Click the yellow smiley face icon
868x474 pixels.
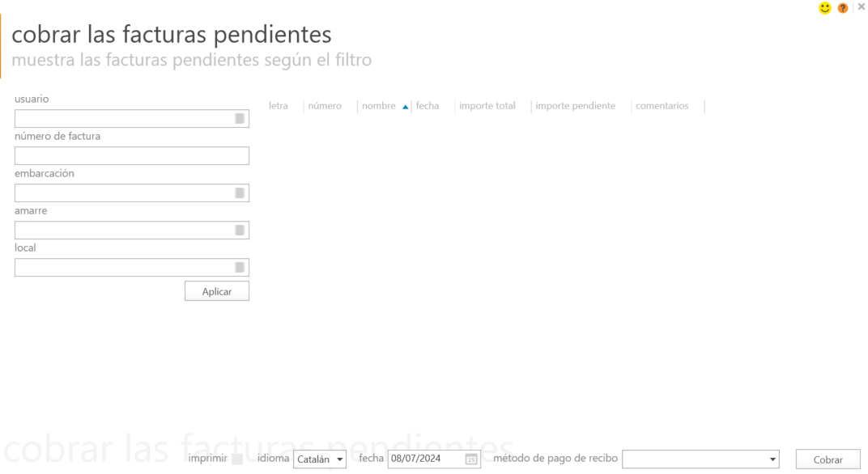tap(825, 8)
